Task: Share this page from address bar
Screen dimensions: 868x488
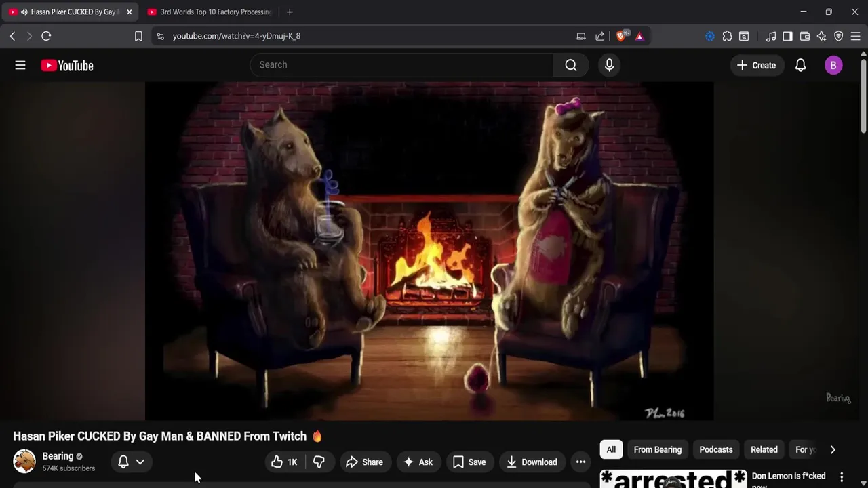Action: tap(600, 36)
